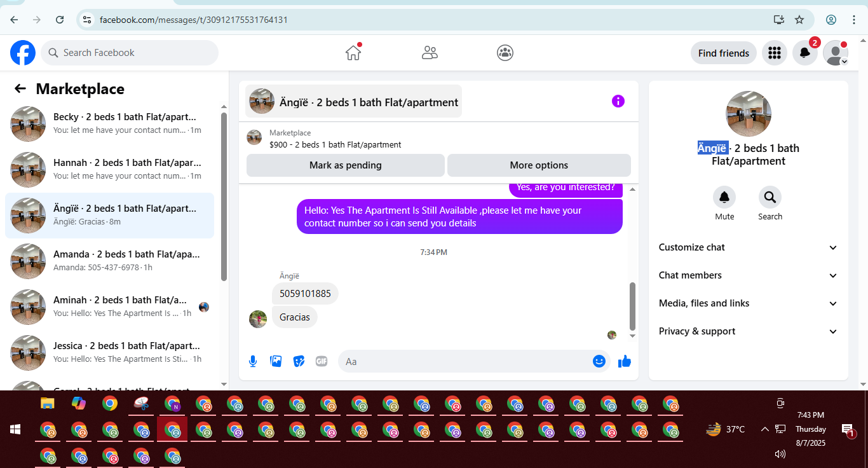
Task: Open Hannah's apartment conversation
Action: point(109,170)
